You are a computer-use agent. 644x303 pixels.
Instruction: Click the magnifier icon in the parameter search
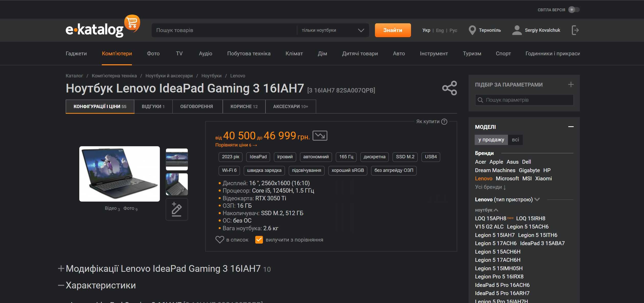(480, 100)
